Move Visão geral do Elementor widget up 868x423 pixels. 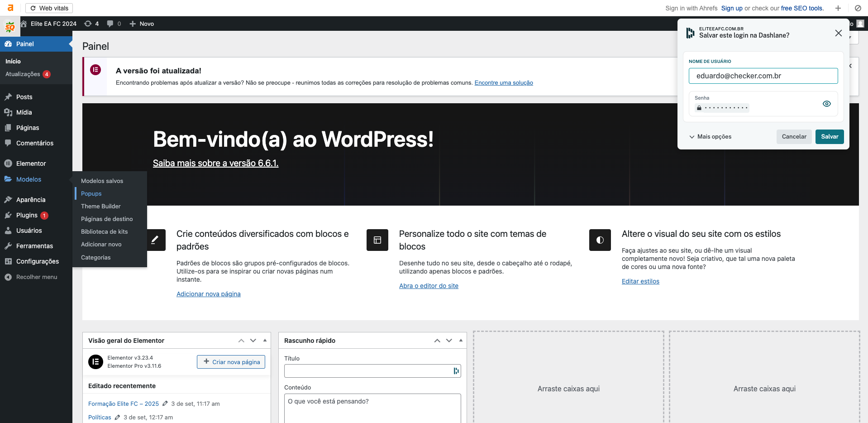click(x=241, y=341)
